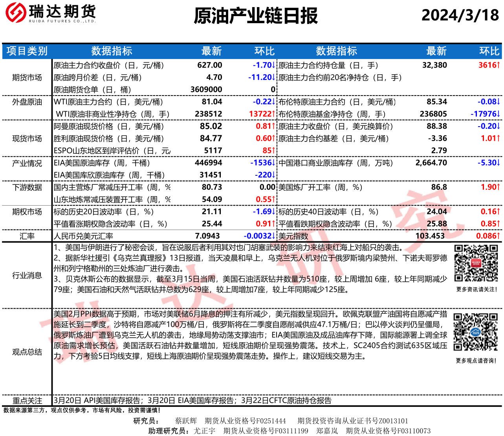Click the lower QR code beside viewpoint summary
Viewport: 504px width, 436px height.
coord(476,332)
